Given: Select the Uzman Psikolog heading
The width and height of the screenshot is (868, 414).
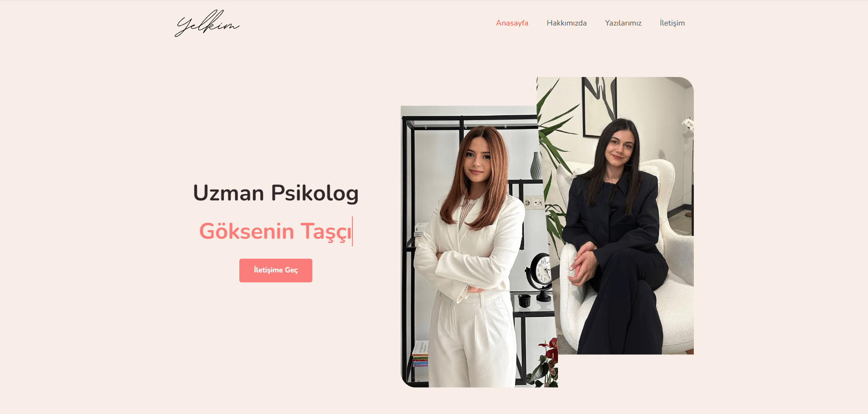Looking at the screenshot, I should pyautogui.click(x=276, y=193).
